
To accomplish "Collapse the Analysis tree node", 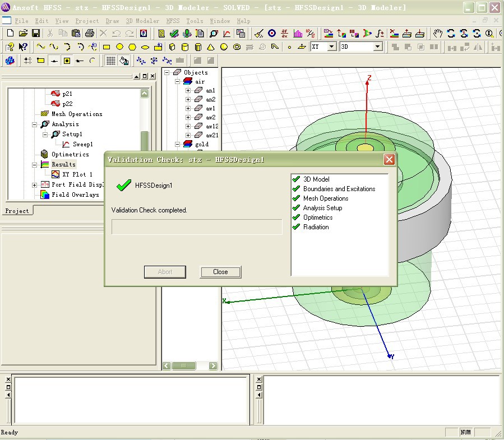I will (34, 124).
